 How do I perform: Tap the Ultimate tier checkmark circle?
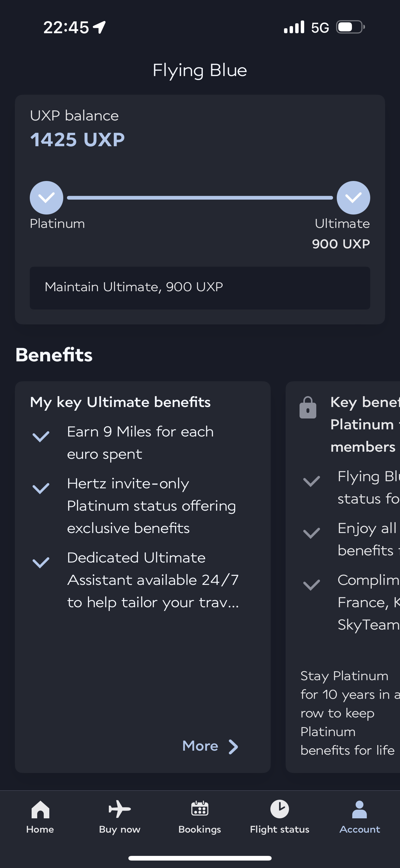coord(353,198)
